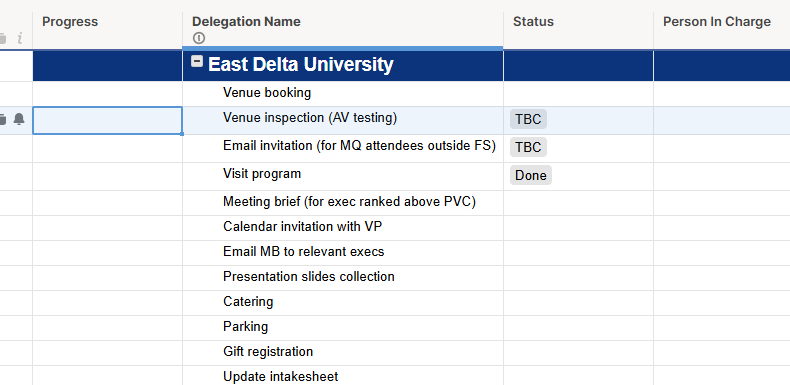Select the Status column header

[578, 31]
